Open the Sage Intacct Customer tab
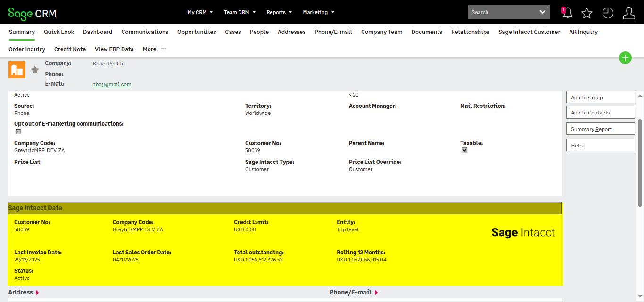Image resolution: width=644 pixels, height=302 pixels. coord(529,32)
